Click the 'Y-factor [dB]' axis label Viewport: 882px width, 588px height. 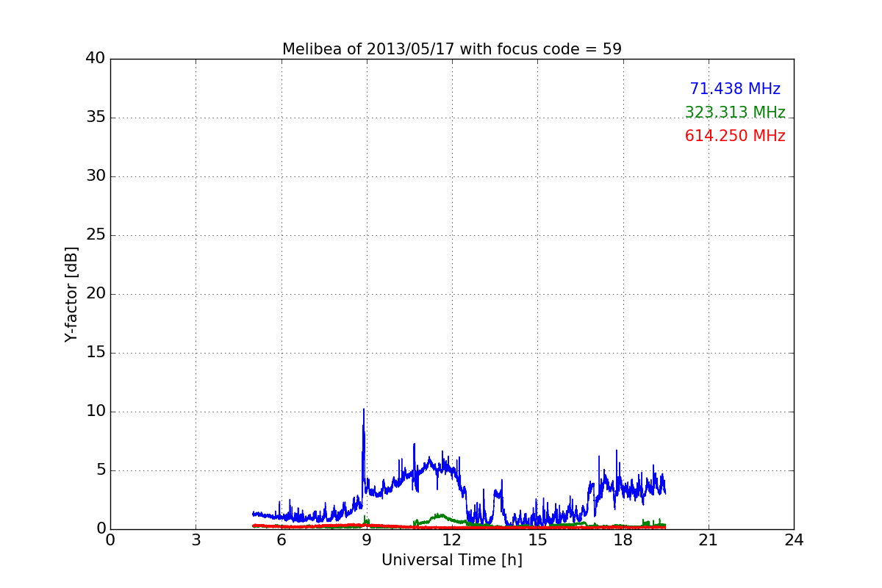pos(71,294)
